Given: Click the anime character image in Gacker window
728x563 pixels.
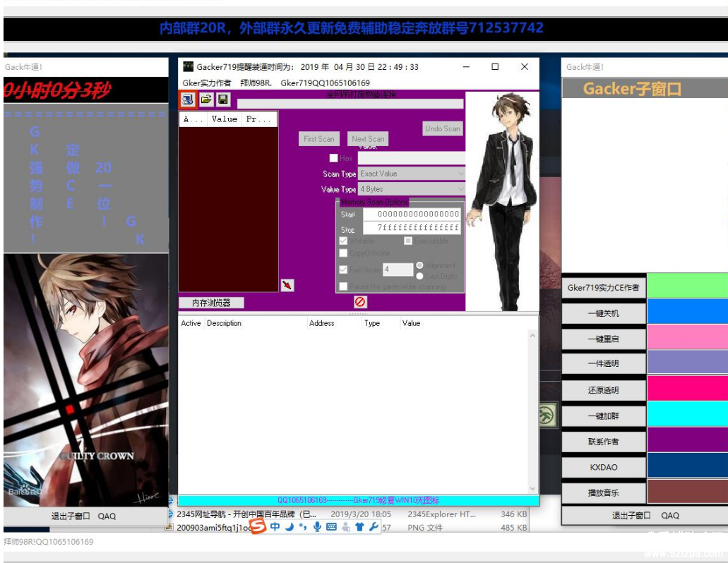Looking at the screenshot, I should click(502, 201).
